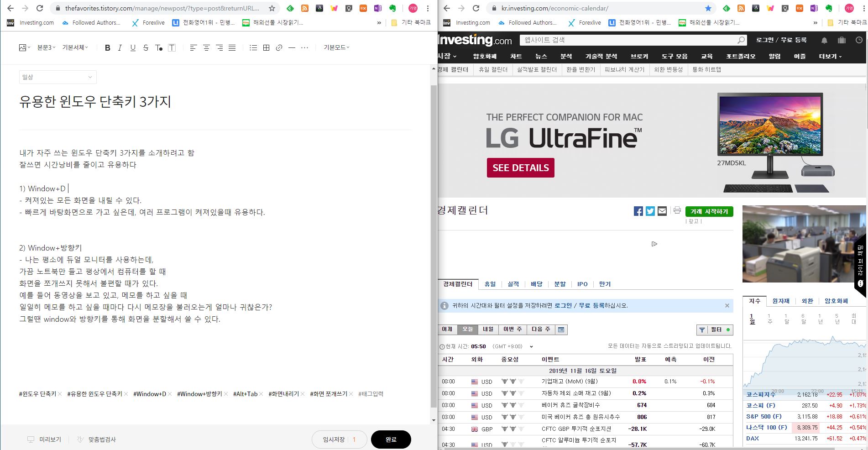
Task: Share economic calendar by email icon
Action: [662, 211]
